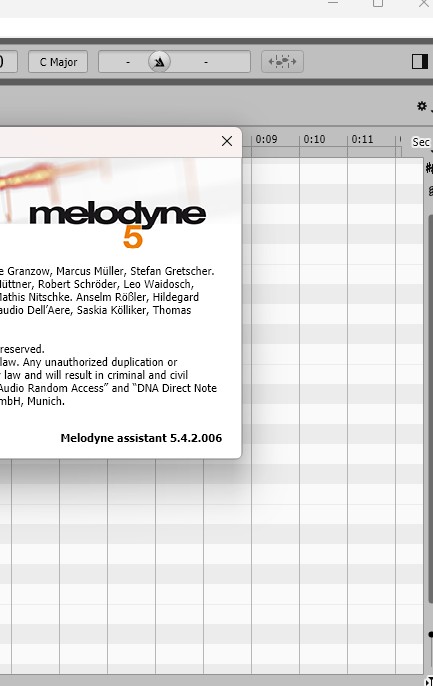Click the left dash field of the tempo box
The width and height of the screenshot is (433, 686).
[128, 62]
